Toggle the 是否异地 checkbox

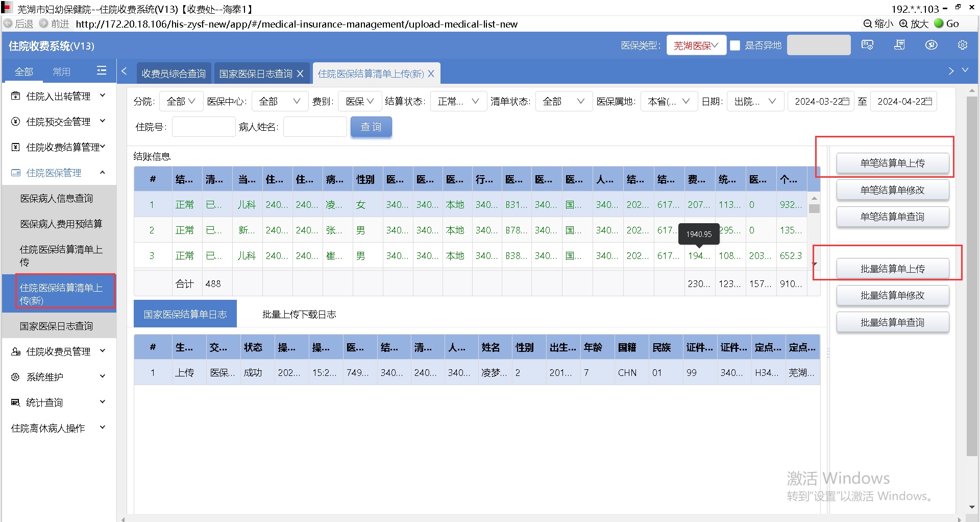(735, 45)
